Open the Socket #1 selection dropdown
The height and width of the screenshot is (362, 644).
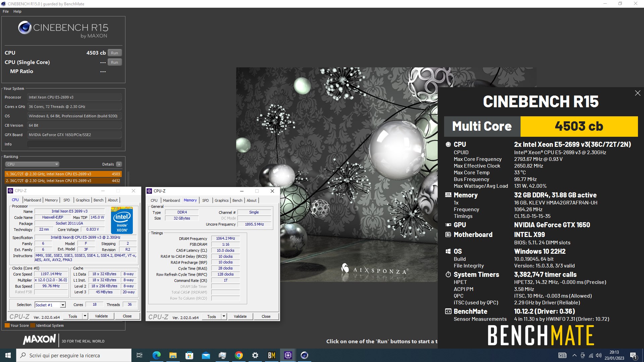(50, 305)
